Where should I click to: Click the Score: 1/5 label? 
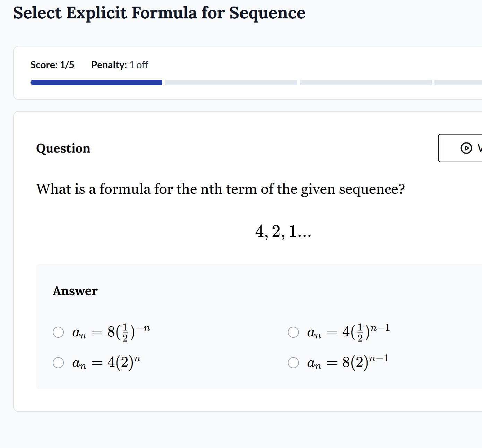pyautogui.click(x=52, y=65)
